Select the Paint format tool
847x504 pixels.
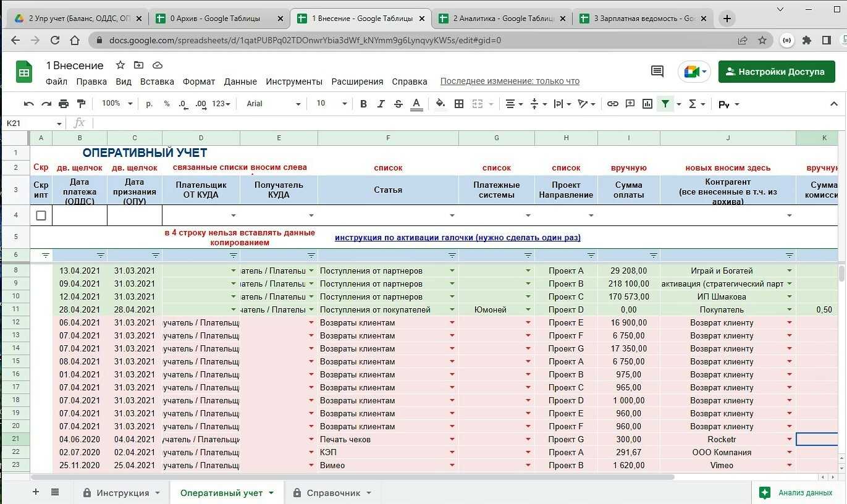pyautogui.click(x=81, y=104)
